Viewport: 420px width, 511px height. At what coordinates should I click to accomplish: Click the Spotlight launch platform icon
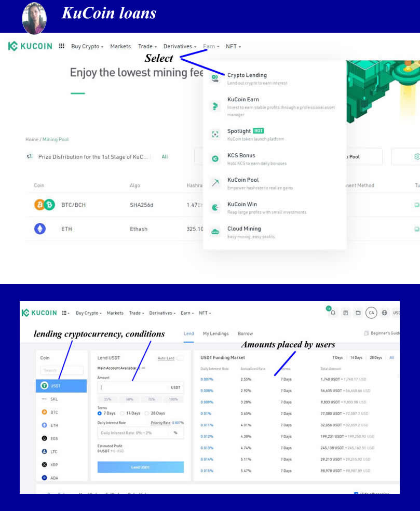coord(215,135)
